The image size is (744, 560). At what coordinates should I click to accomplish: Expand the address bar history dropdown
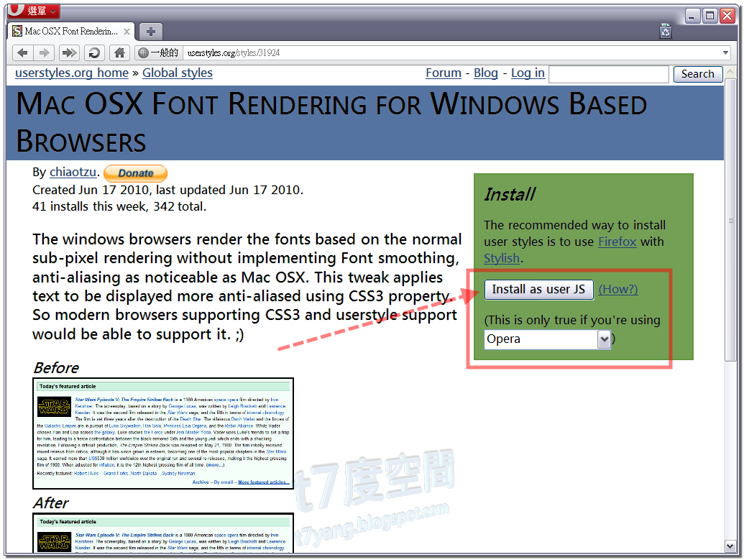[725, 52]
